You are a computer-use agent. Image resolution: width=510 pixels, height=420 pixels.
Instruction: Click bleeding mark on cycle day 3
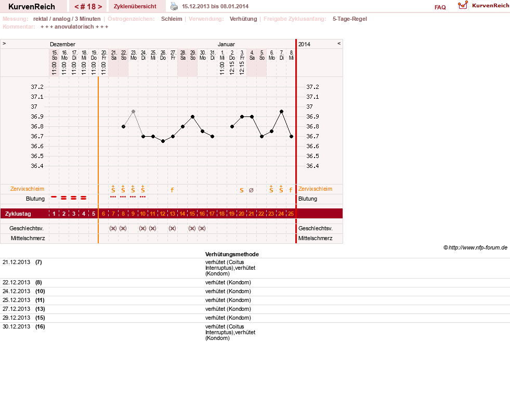click(x=74, y=198)
